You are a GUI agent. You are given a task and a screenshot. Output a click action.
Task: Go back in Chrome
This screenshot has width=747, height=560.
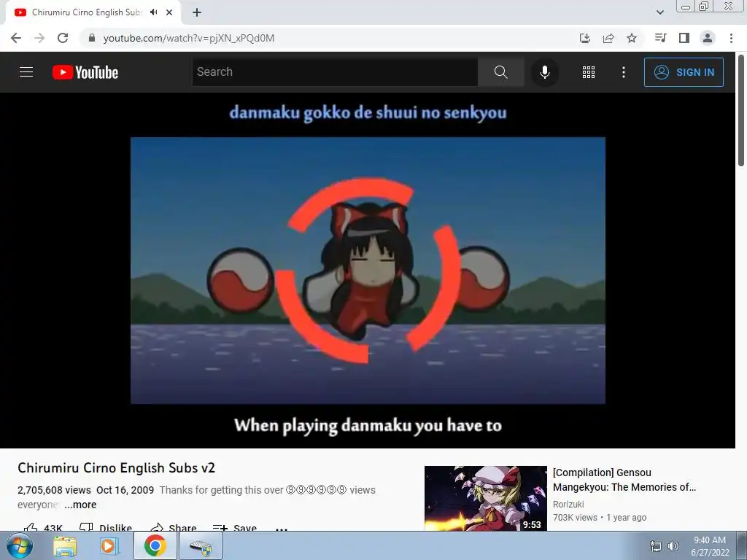pos(16,38)
